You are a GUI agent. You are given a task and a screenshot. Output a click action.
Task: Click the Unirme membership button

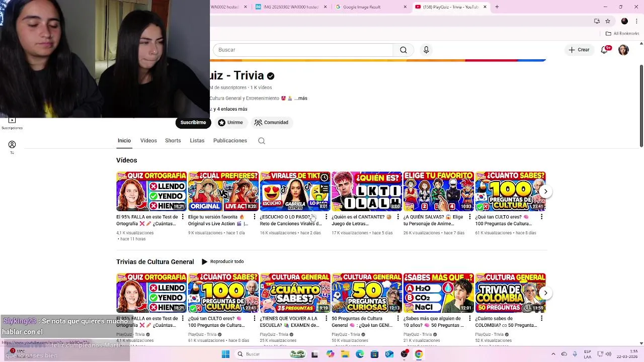point(230,122)
